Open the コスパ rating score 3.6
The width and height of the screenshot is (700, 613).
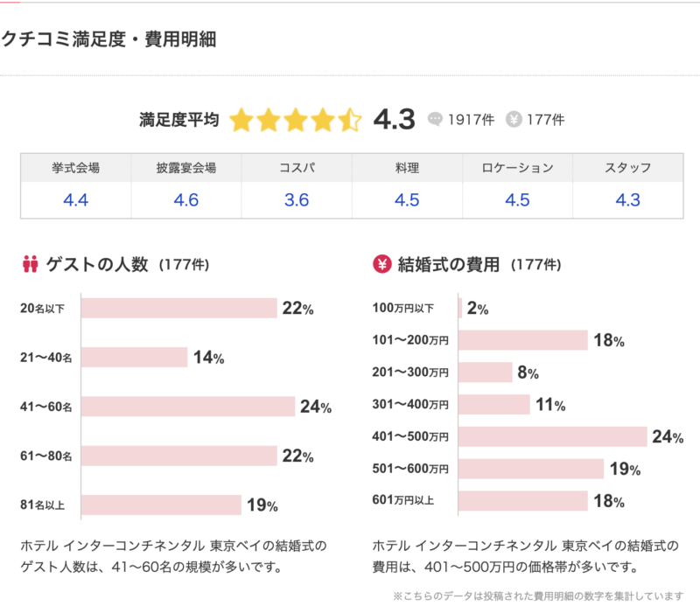[297, 200]
